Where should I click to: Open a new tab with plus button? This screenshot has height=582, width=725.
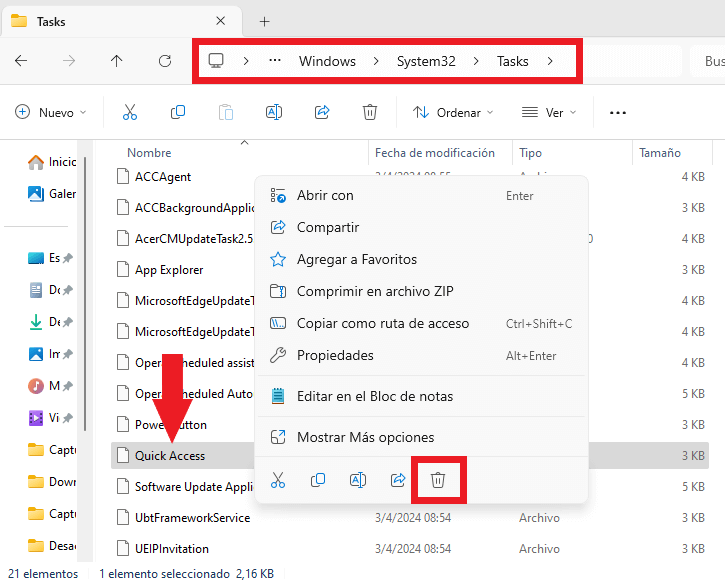tap(264, 22)
